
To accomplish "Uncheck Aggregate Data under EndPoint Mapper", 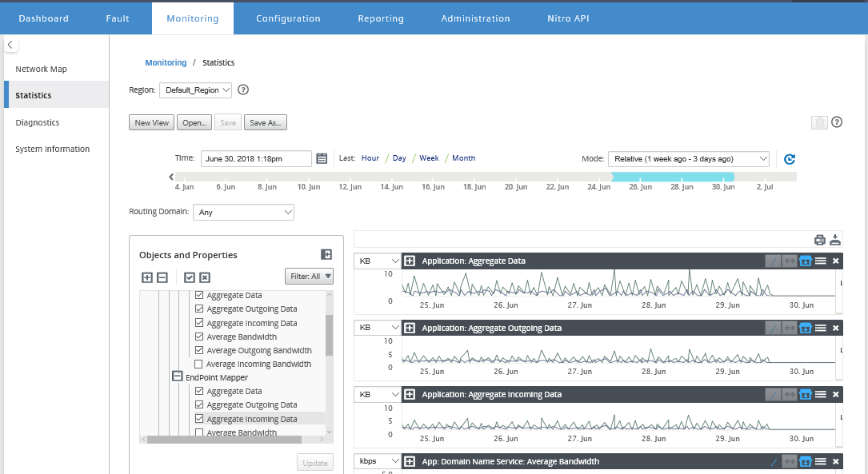I will [199, 391].
